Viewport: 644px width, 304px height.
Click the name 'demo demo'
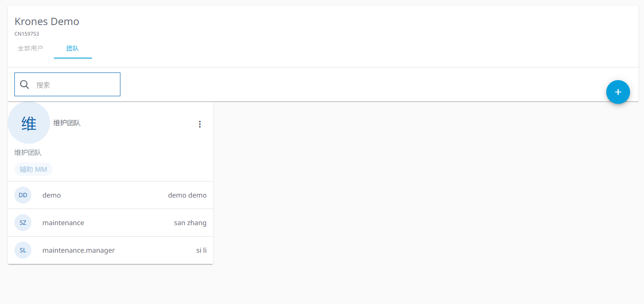click(x=187, y=195)
